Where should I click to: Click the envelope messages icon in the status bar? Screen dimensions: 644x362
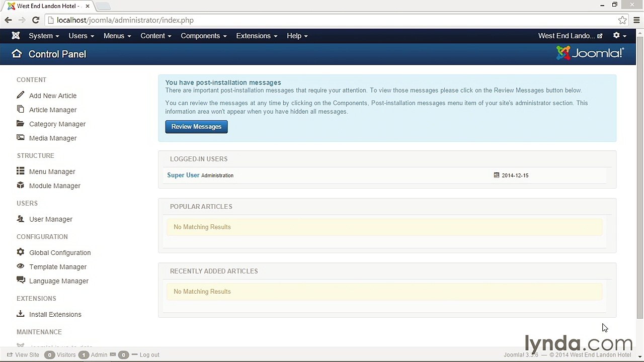(113, 354)
